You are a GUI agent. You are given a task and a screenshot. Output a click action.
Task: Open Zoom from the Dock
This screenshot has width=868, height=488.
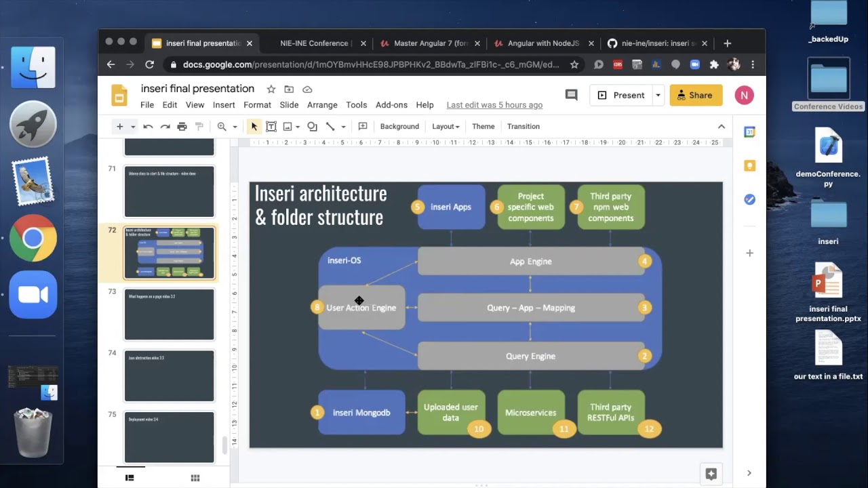tap(33, 295)
